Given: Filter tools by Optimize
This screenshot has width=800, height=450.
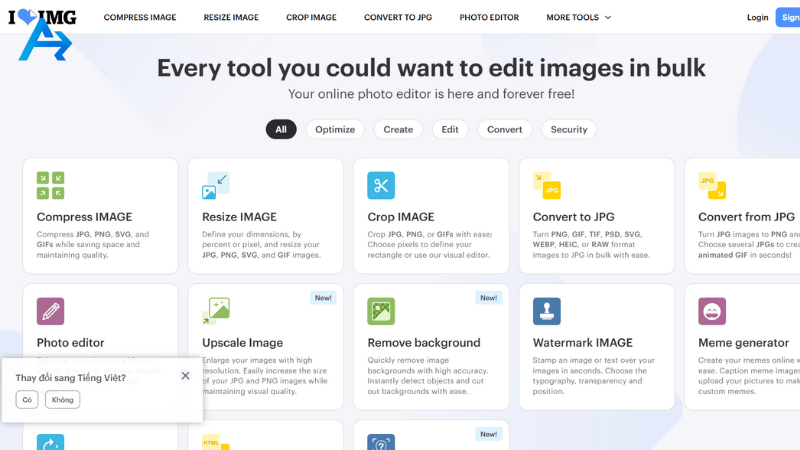Looking at the screenshot, I should (335, 130).
